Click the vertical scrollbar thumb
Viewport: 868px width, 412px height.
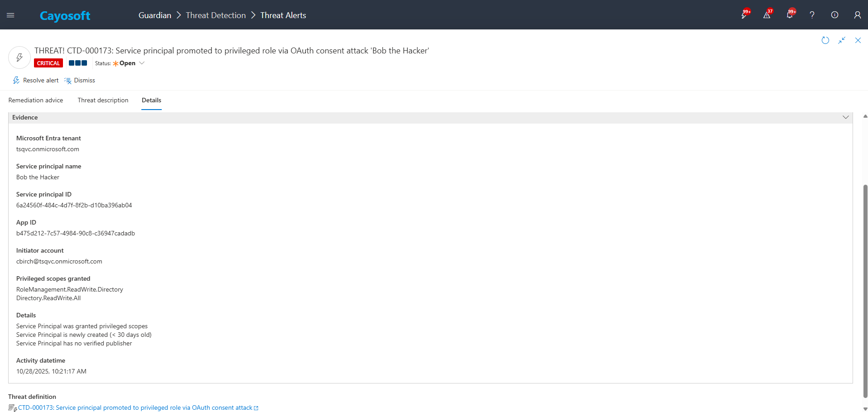tap(865, 290)
